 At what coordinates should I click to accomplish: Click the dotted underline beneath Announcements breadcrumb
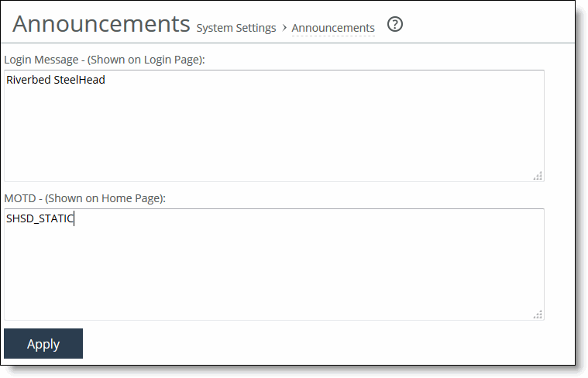(x=333, y=36)
